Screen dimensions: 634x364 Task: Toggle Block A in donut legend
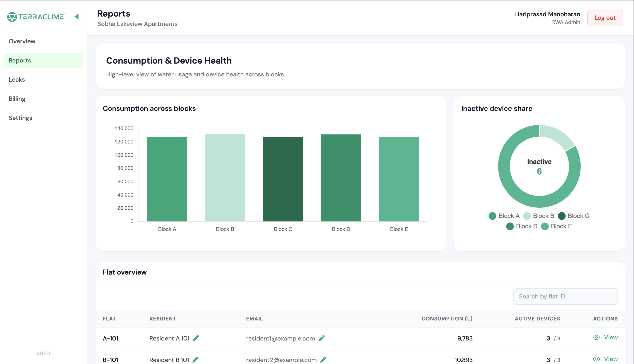(504, 216)
